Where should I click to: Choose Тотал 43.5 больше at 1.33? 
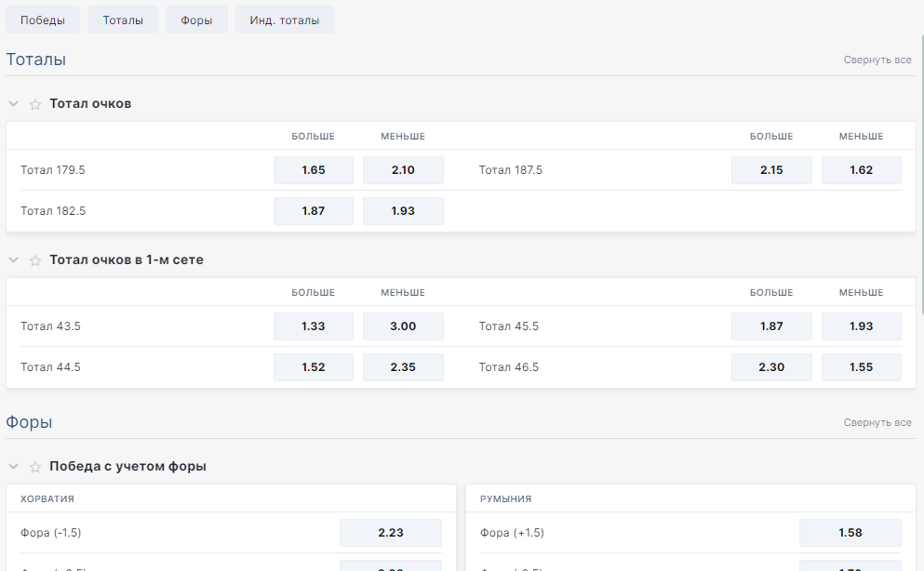[x=314, y=326]
